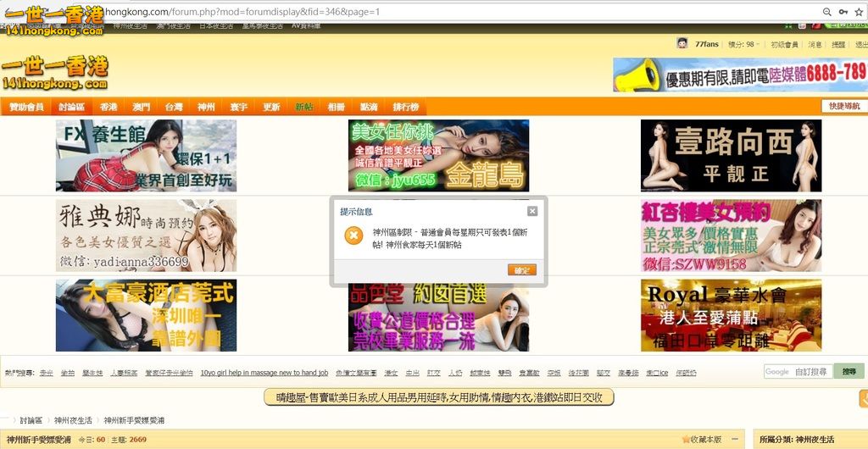Select the 討論區 navigation tab

(72, 108)
